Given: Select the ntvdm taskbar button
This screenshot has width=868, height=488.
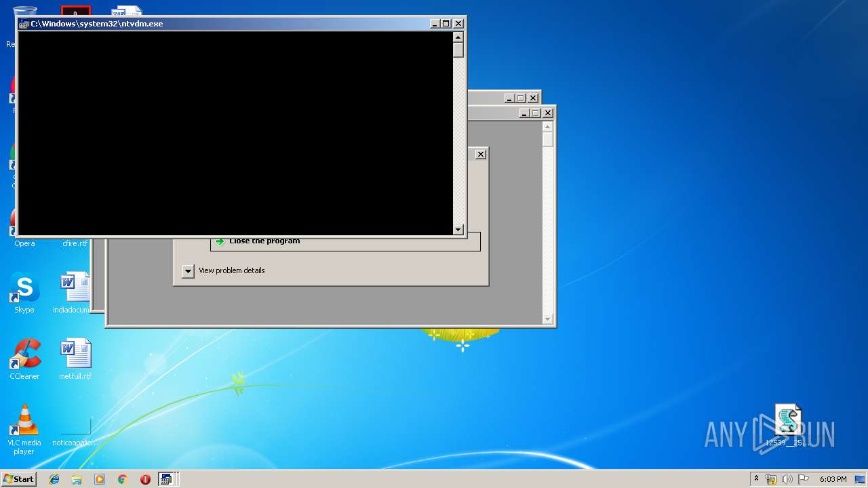Looking at the screenshot, I should pyautogui.click(x=167, y=479).
